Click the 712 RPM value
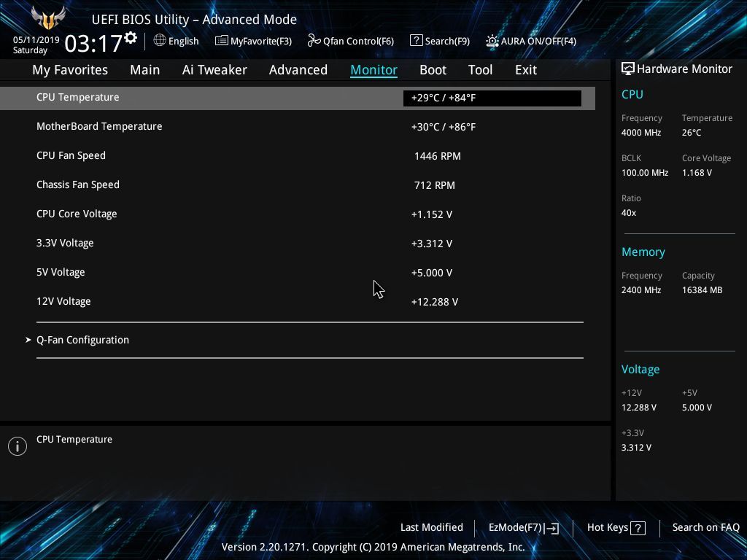 435,185
